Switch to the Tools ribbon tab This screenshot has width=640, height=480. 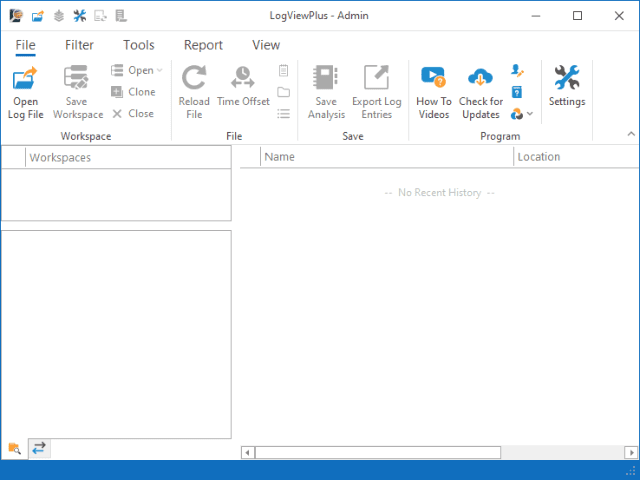[x=139, y=45]
